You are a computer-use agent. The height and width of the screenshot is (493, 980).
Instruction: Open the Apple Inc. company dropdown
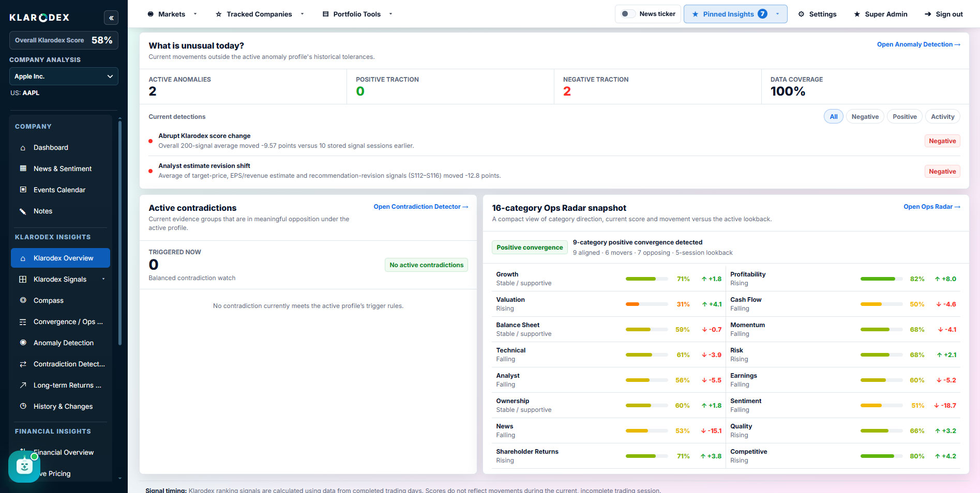point(64,76)
